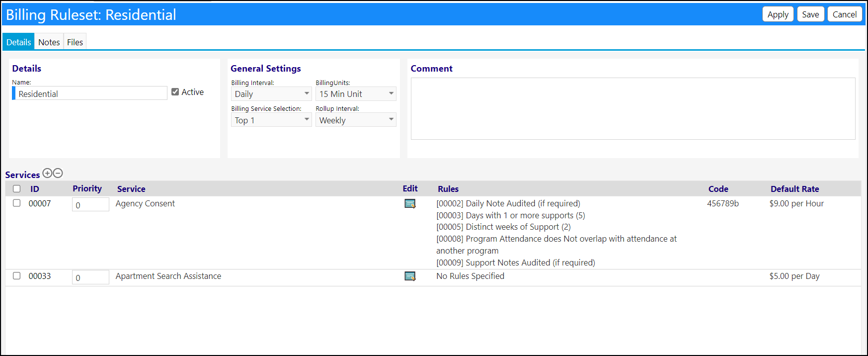The image size is (868, 356).
Task: Click the ID column header
Action: coord(35,189)
